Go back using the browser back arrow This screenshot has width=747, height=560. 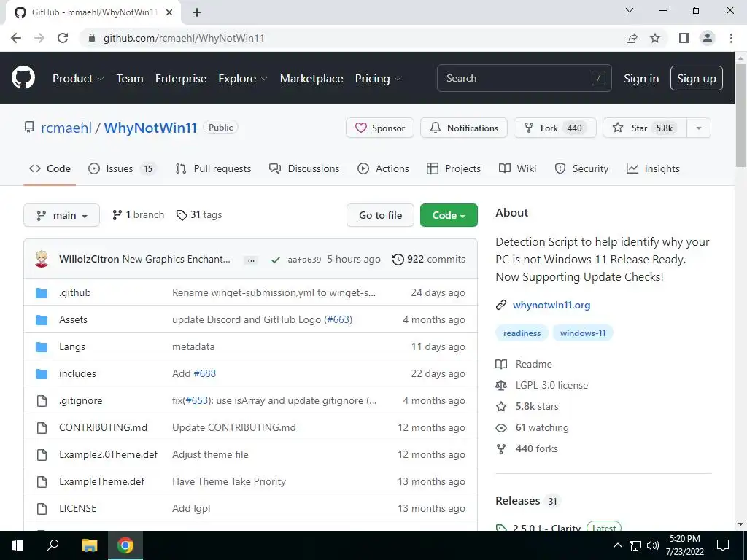pyautogui.click(x=16, y=38)
